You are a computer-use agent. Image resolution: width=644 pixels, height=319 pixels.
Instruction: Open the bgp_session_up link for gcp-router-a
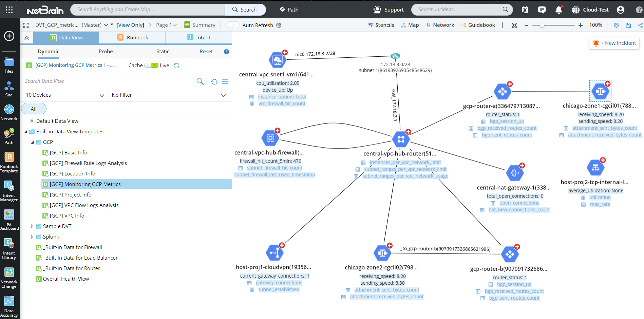click(507, 121)
